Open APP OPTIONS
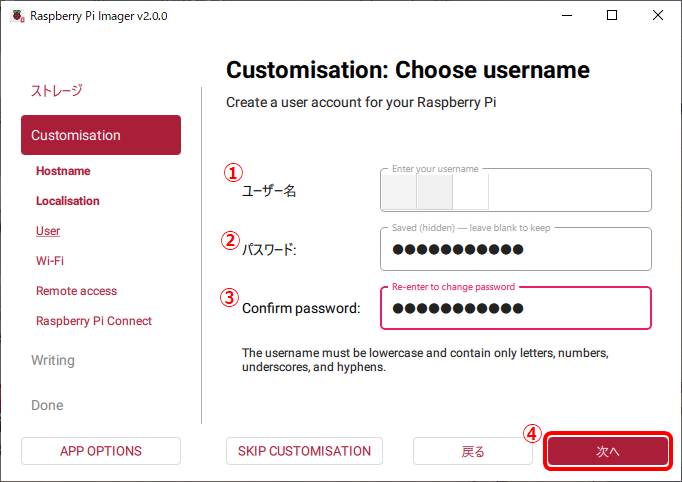The height and width of the screenshot is (482, 682). click(x=101, y=451)
